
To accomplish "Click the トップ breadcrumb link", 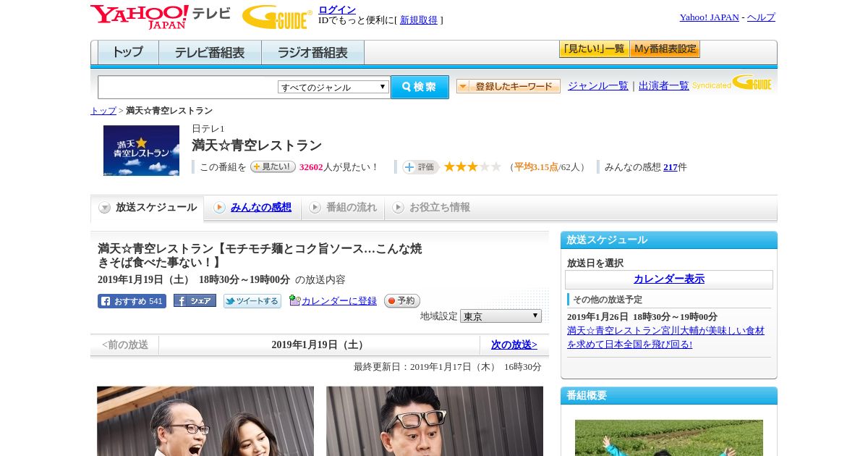I will [103, 111].
